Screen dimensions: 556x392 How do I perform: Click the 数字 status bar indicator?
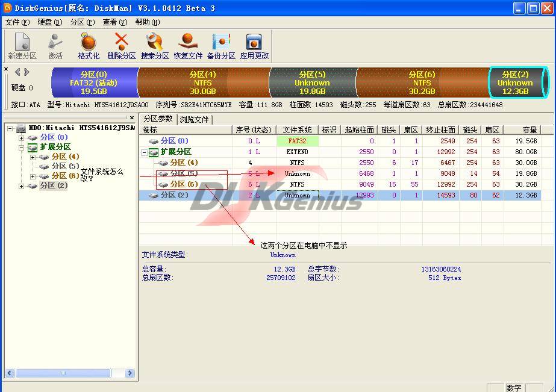click(x=514, y=388)
